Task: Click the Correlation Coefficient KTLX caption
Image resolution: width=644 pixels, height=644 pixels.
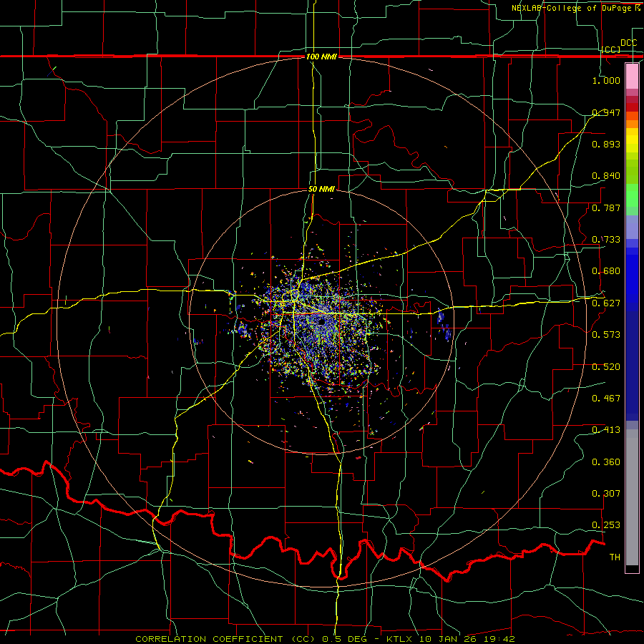Action: coord(325,639)
